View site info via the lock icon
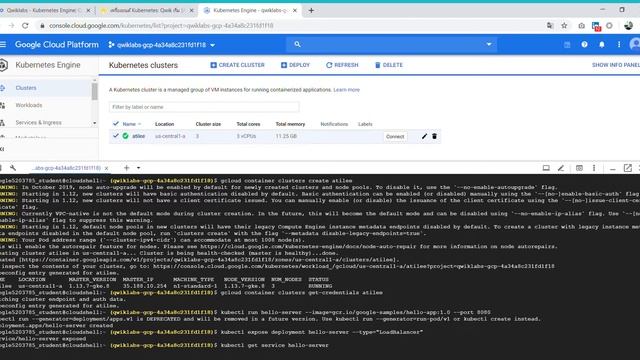 42,25
